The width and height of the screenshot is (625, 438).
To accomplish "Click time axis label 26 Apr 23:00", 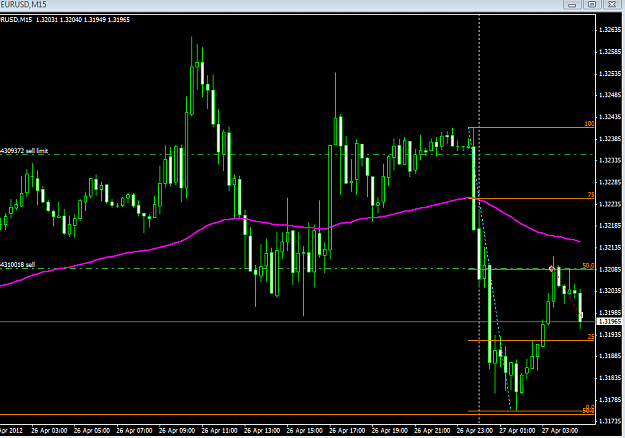I will coord(475,431).
